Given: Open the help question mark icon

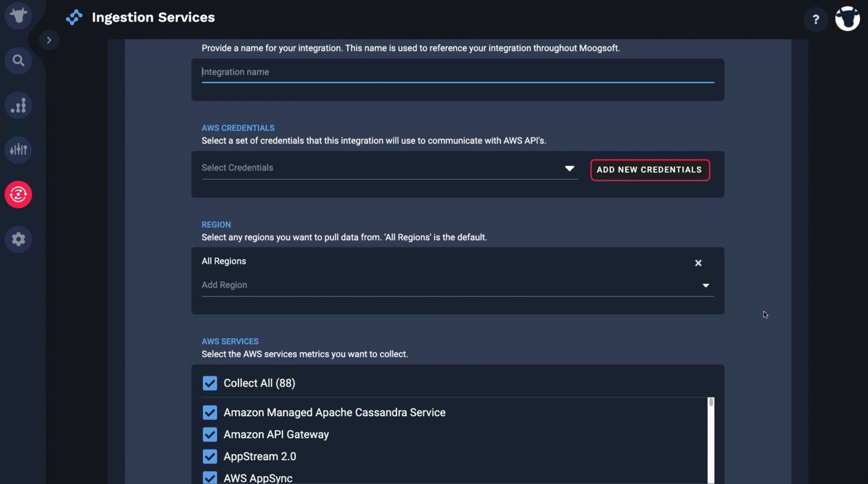Looking at the screenshot, I should click(815, 20).
